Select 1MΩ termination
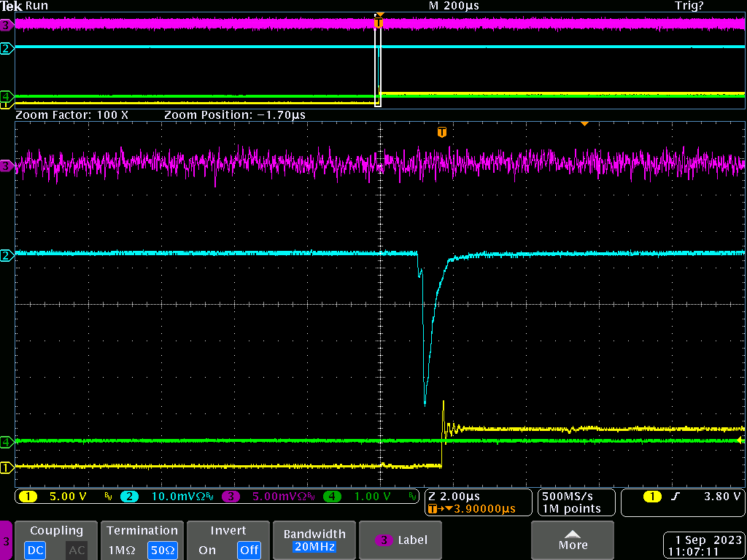Screen dimensions: 747x560 point(120,550)
